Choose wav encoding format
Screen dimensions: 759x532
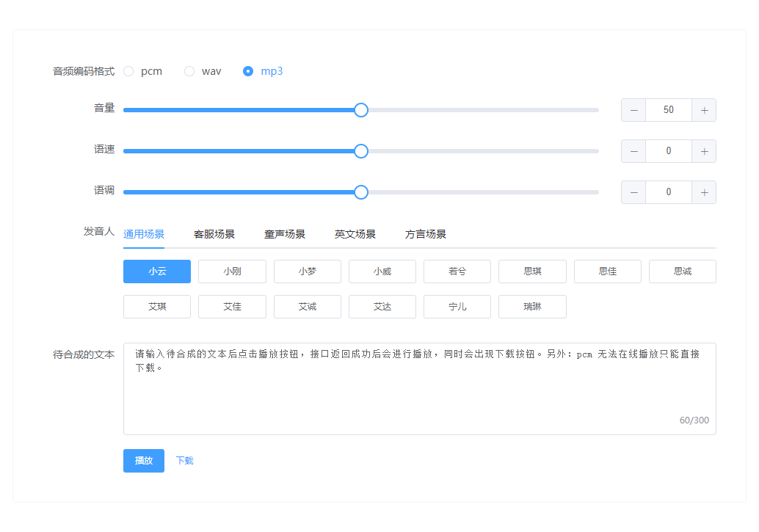[190, 71]
